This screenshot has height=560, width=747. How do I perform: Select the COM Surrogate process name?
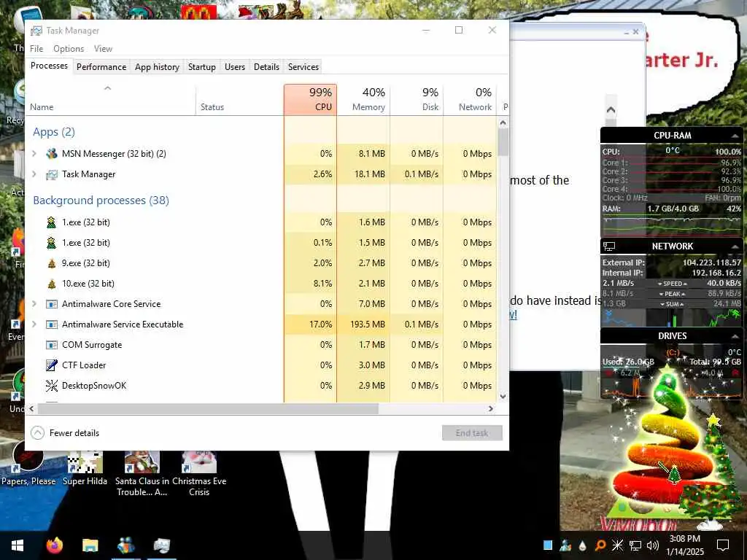click(92, 345)
